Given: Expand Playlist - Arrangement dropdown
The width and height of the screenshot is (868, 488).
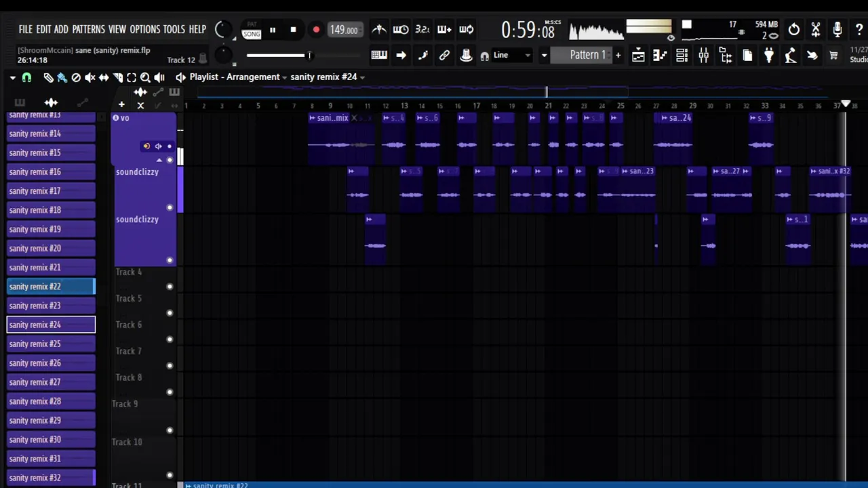Looking at the screenshot, I should tap(237, 77).
